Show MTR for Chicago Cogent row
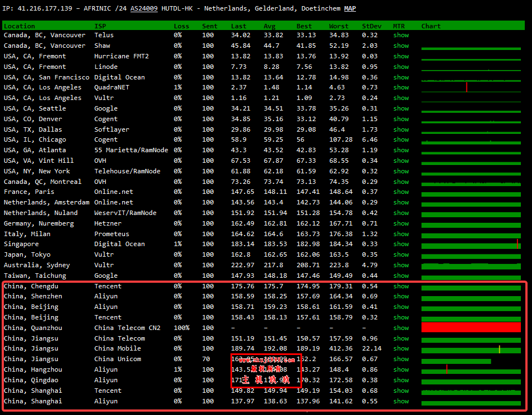Image resolution: width=532 pixels, height=415 pixels. pyautogui.click(x=401, y=139)
